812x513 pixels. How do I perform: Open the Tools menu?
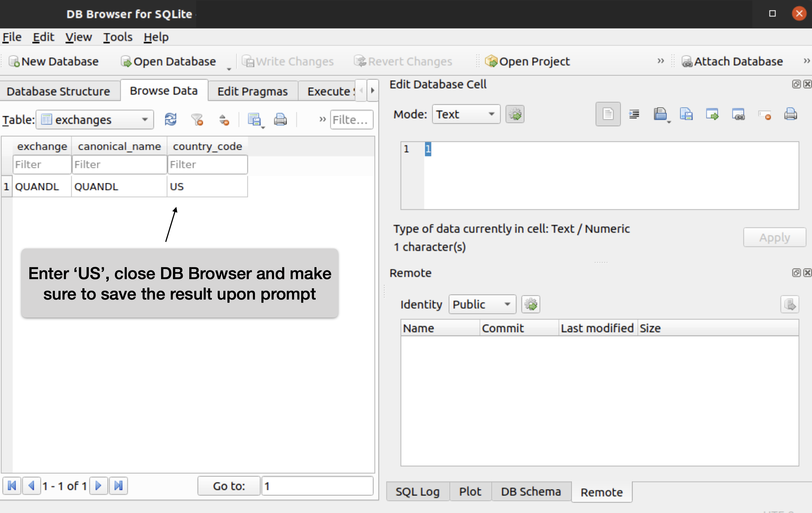pyautogui.click(x=118, y=37)
